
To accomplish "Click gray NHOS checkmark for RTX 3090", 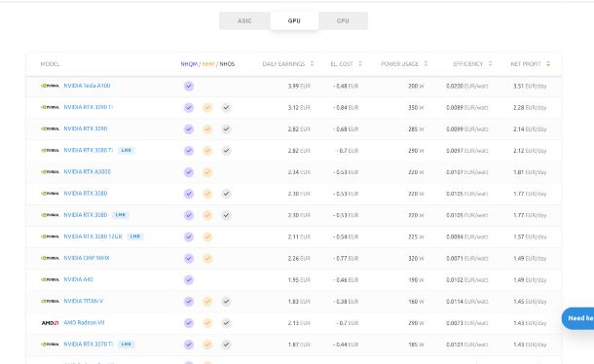I will pyautogui.click(x=226, y=129).
